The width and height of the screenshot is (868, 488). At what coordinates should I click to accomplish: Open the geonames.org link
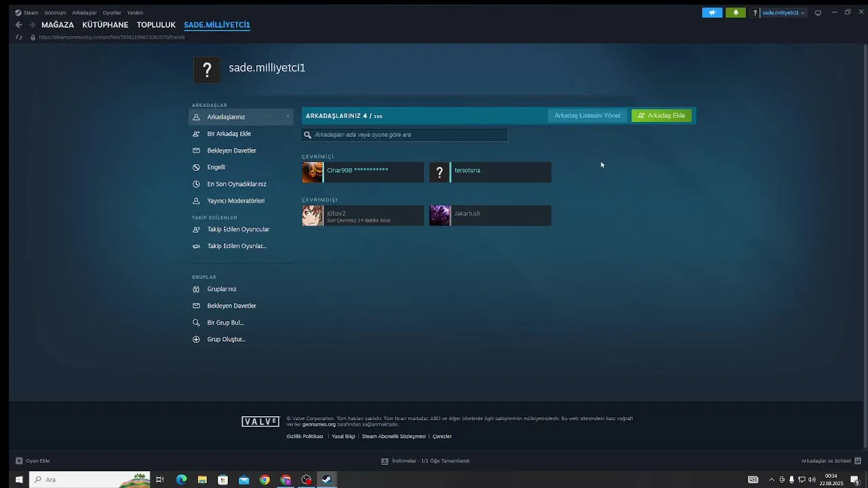[x=319, y=424]
